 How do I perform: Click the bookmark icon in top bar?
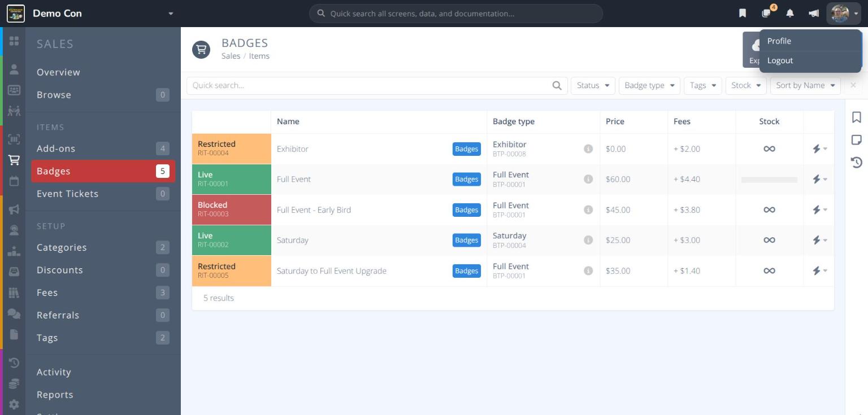click(743, 14)
